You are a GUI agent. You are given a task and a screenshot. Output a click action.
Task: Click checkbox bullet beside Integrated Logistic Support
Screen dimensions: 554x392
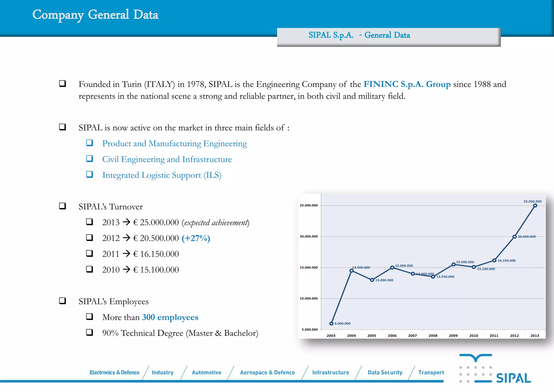(x=90, y=174)
